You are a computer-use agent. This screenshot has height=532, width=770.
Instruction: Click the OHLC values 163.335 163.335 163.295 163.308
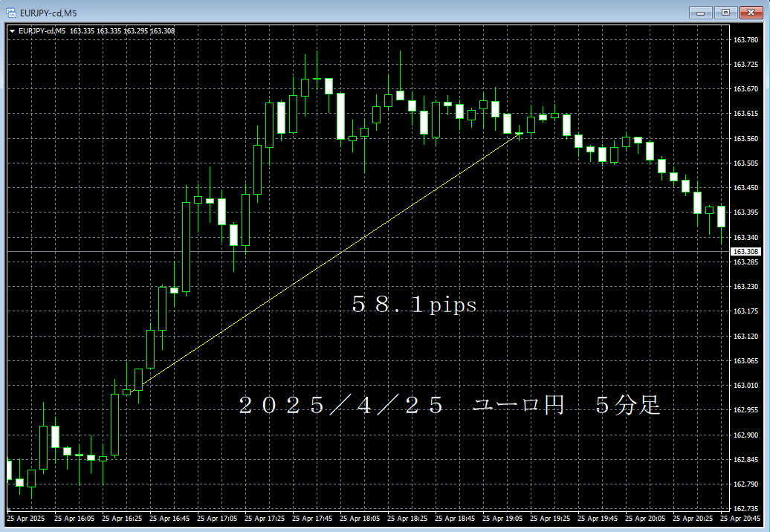(x=123, y=31)
